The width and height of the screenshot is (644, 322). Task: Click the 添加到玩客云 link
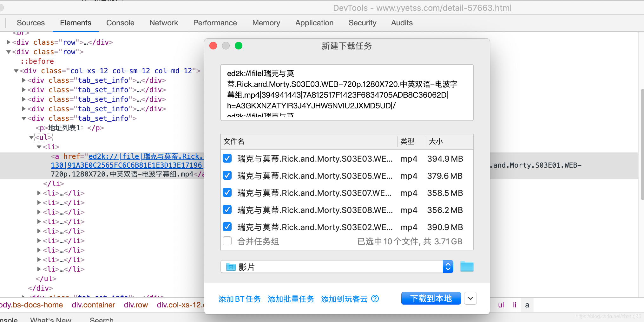click(x=344, y=299)
